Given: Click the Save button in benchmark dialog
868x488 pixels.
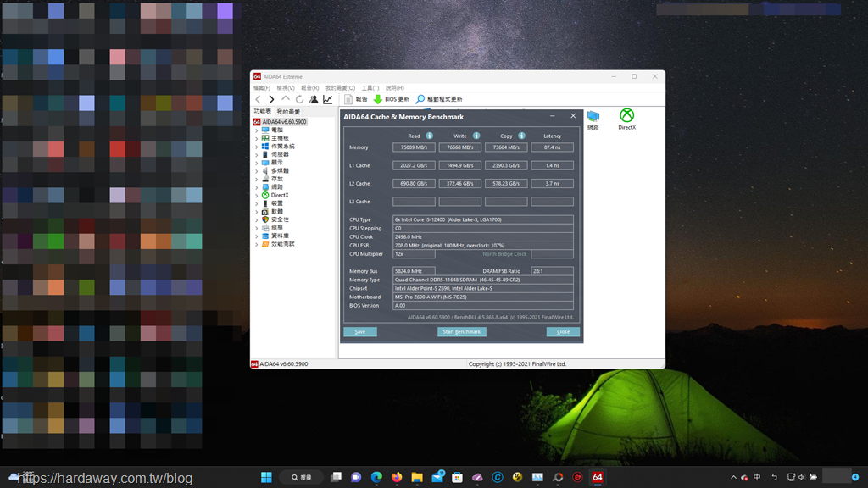Looking at the screenshot, I should click(x=359, y=332).
